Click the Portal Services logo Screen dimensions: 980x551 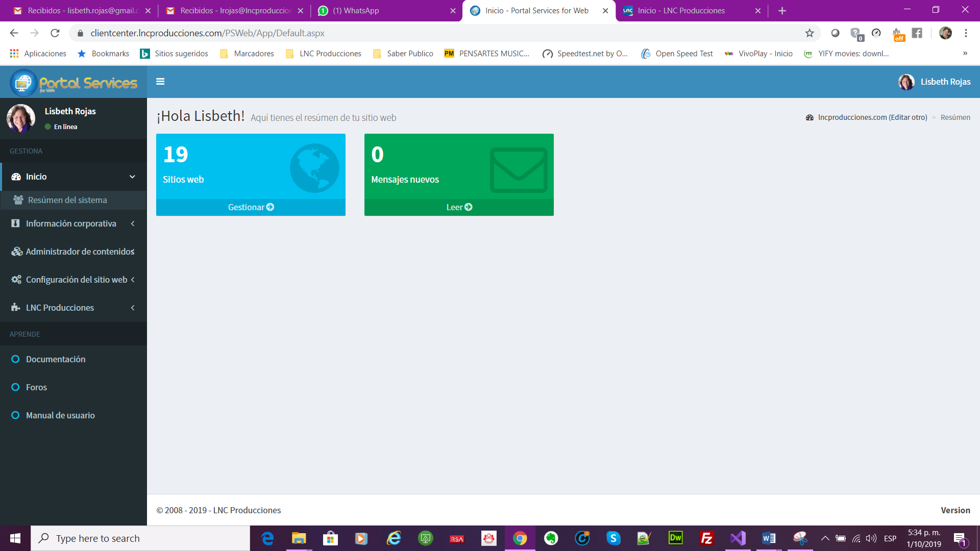coord(74,82)
